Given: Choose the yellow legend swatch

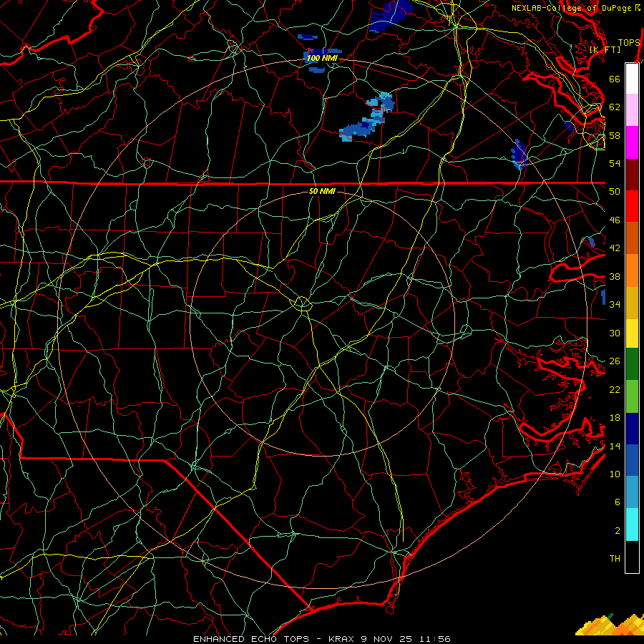Looking at the screenshot, I should (632, 333).
